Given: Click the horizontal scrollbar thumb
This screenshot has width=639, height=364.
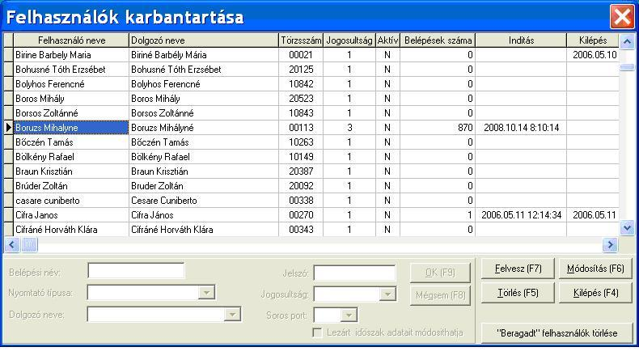Looking at the screenshot, I should 29,244.
